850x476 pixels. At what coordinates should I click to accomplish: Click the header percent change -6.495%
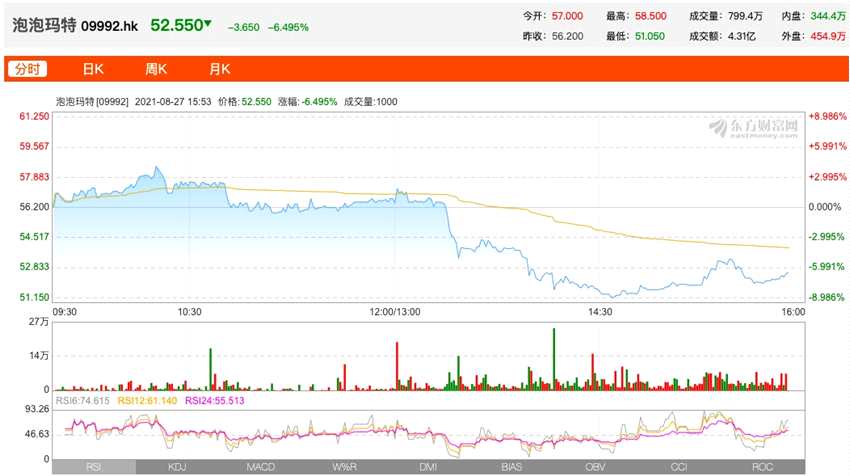click(288, 27)
